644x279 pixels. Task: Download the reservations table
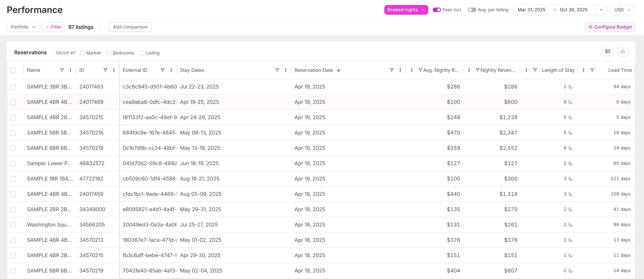623,51
